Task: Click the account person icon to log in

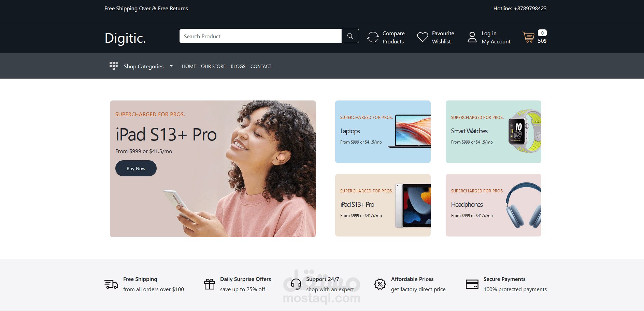Action: (472, 37)
